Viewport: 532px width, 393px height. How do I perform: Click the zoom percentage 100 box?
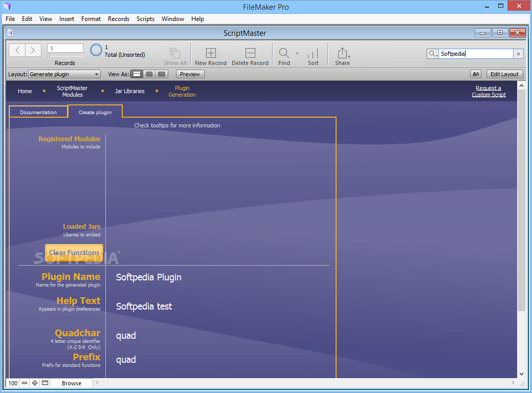tap(13, 383)
